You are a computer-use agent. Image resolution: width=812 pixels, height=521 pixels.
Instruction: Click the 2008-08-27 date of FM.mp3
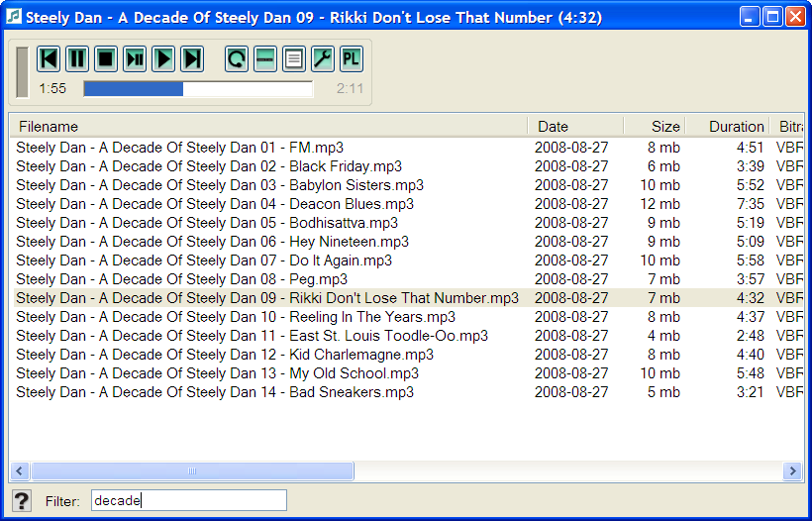[x=571, y=148]
